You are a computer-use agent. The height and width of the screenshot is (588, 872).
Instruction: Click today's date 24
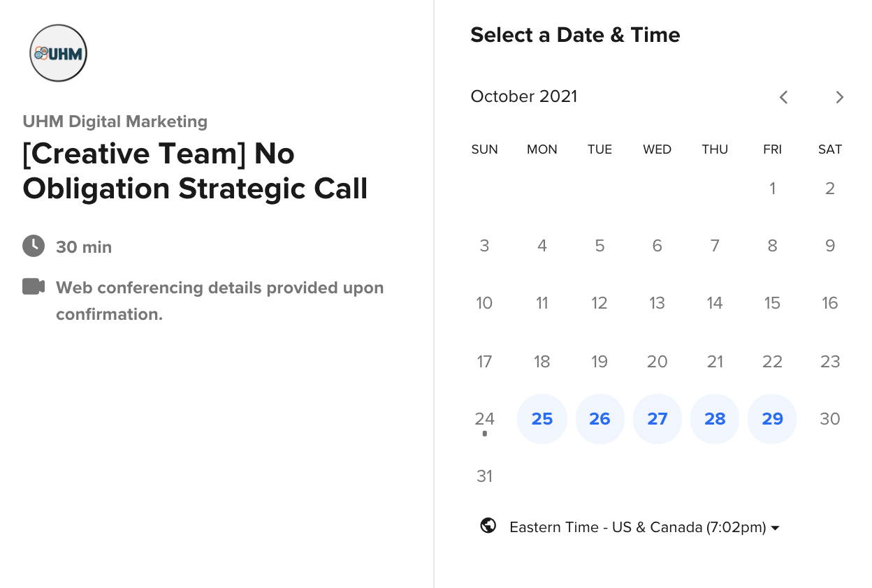(x=485, y=419)
